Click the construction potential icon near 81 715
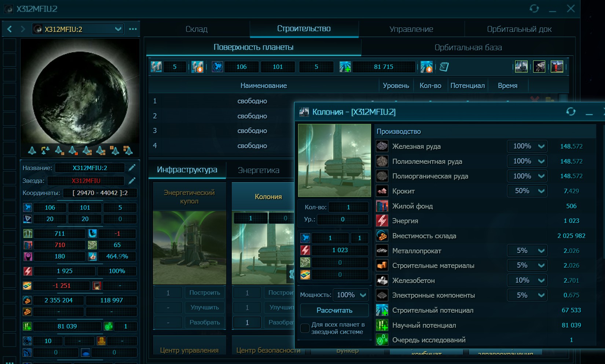This screenshot has height=364, width=605. coord(345,67)
